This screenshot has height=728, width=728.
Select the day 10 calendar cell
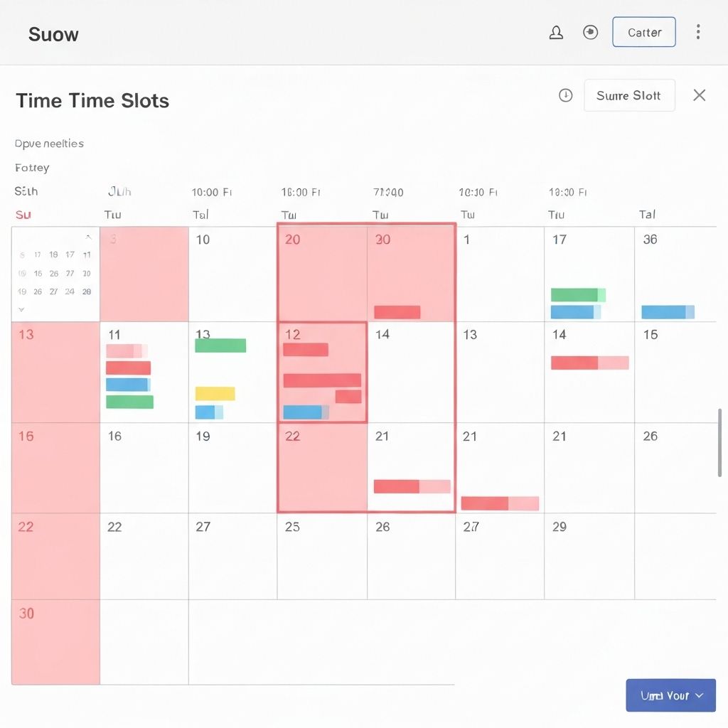pyautogui.click(x=232, y=274)
